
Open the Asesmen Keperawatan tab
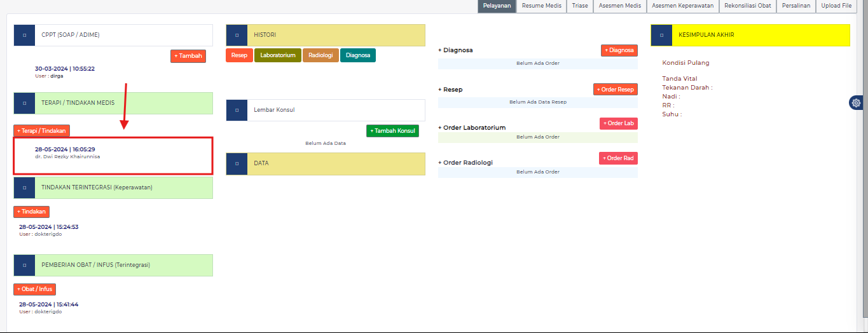click(682, 6)
